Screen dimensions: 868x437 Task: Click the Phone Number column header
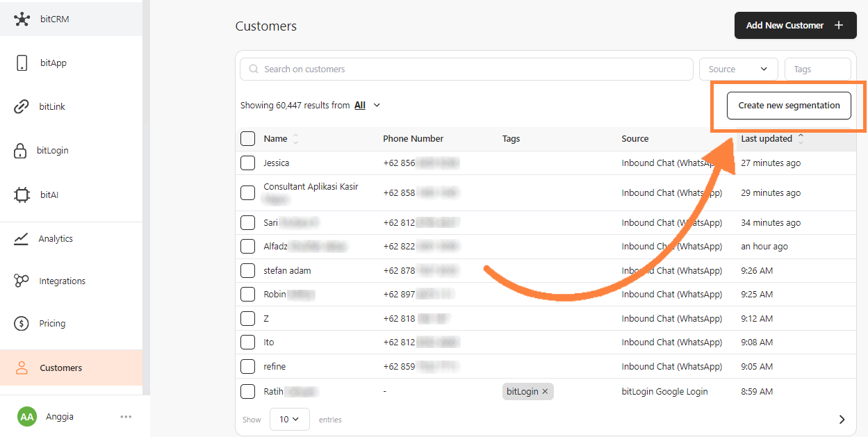coord(413,139)
